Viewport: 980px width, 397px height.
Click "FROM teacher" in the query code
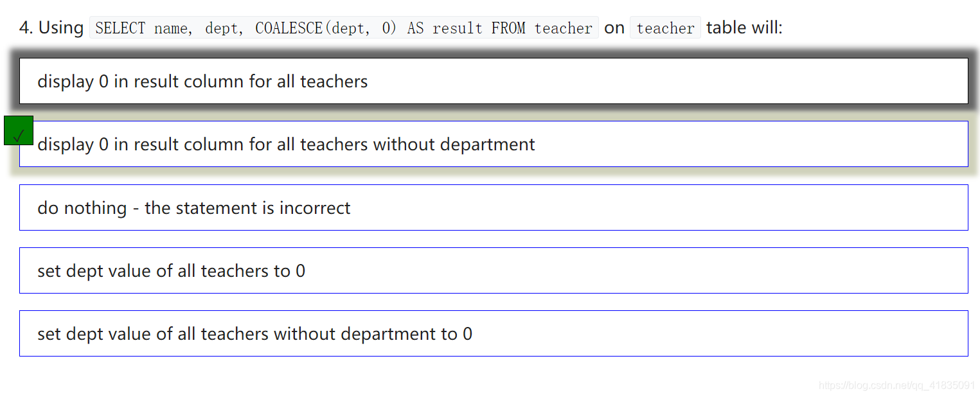point(542,28)
